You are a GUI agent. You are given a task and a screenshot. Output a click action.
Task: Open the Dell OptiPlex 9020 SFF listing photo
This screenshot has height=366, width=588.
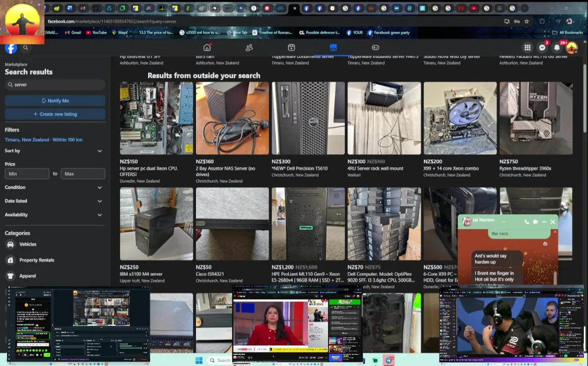384,224
